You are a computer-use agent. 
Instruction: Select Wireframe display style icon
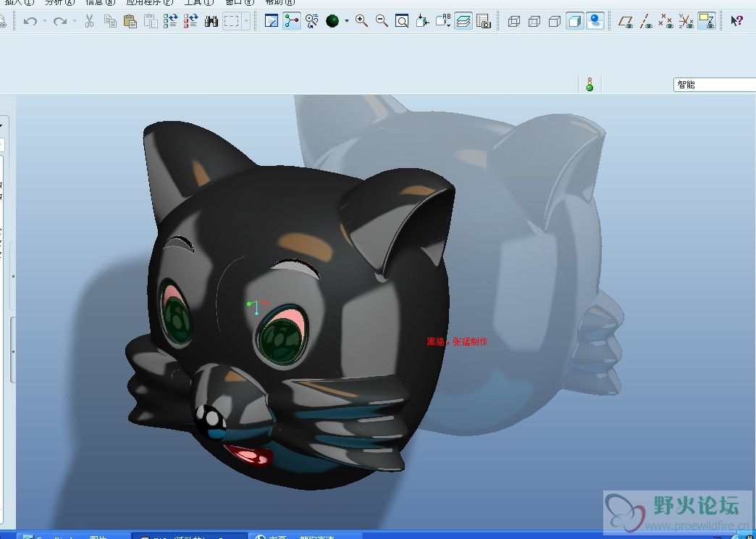pyautogui.click(x=514, y=21)
